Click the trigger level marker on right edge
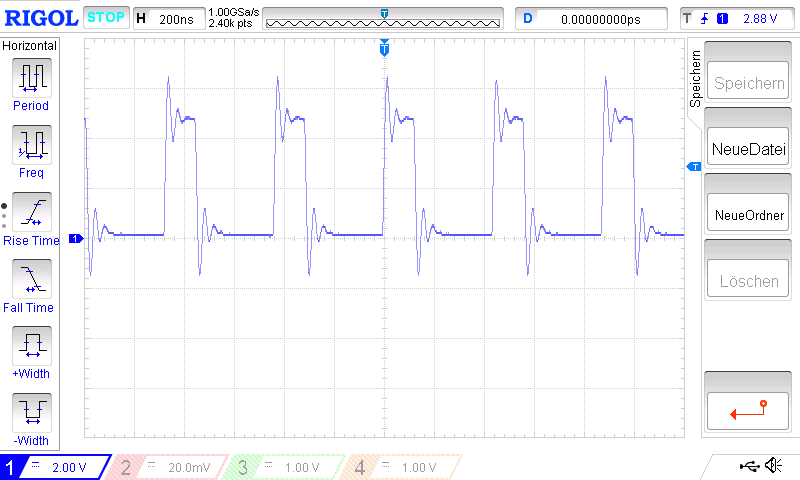 tap(692, 166)
